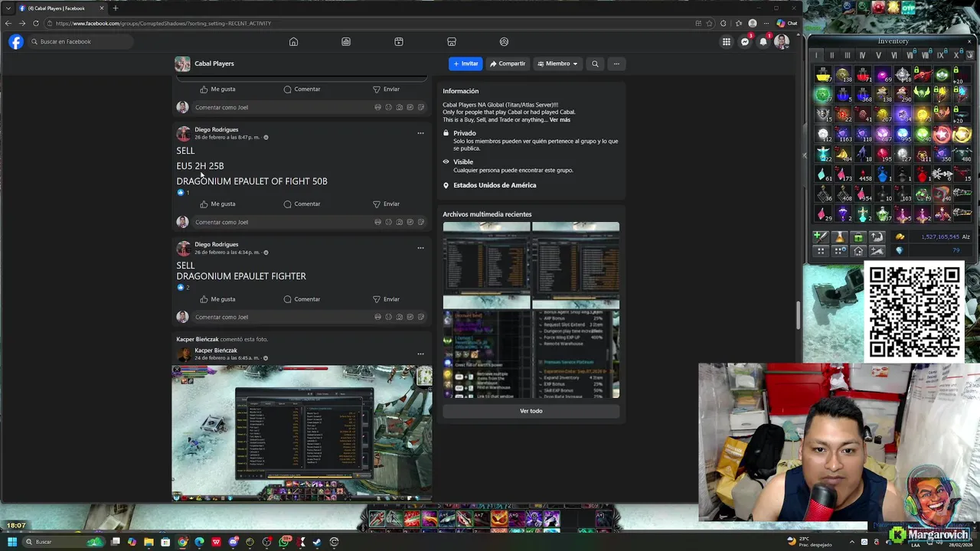Open File Explorer from taskbar

coord(149,542)
